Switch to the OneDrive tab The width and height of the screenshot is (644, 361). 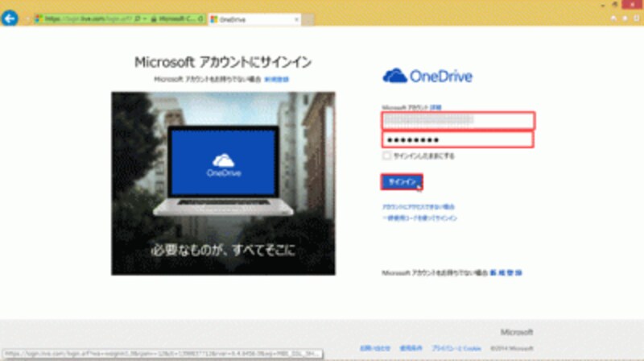point(254,19)
